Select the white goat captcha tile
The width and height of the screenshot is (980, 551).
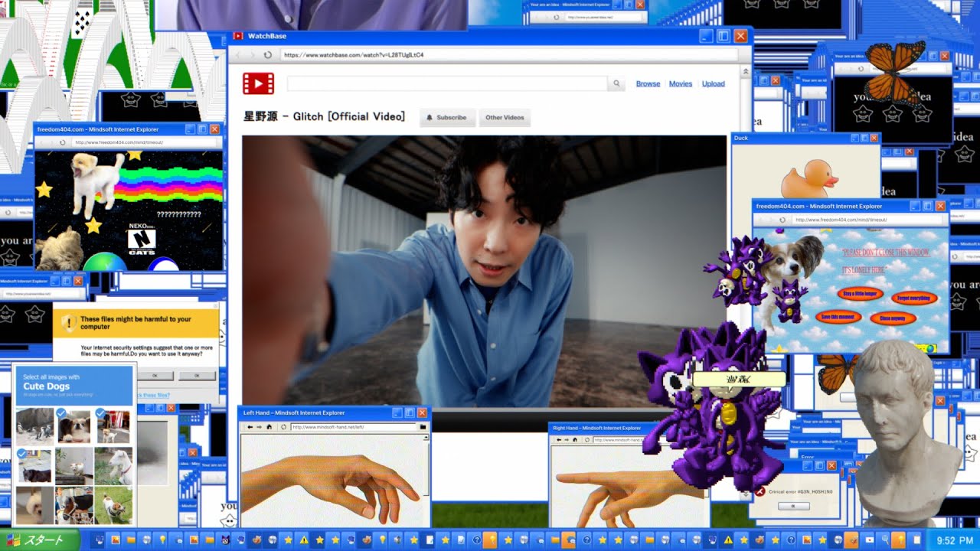[x=113, y=465]
